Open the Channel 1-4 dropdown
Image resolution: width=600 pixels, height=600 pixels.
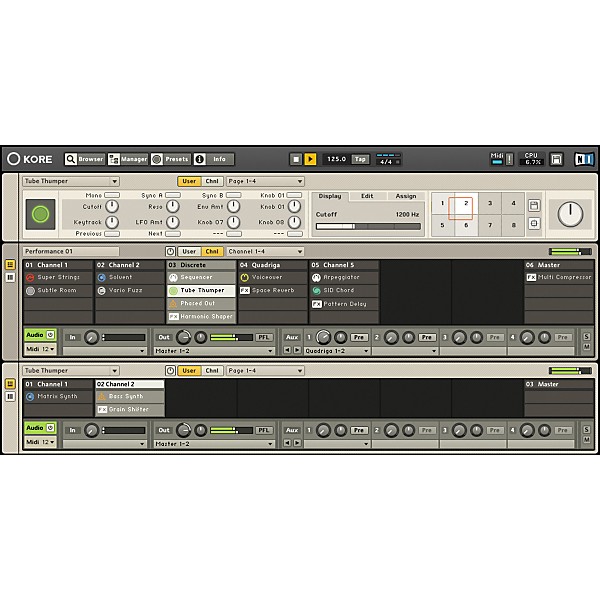point(265,251)
